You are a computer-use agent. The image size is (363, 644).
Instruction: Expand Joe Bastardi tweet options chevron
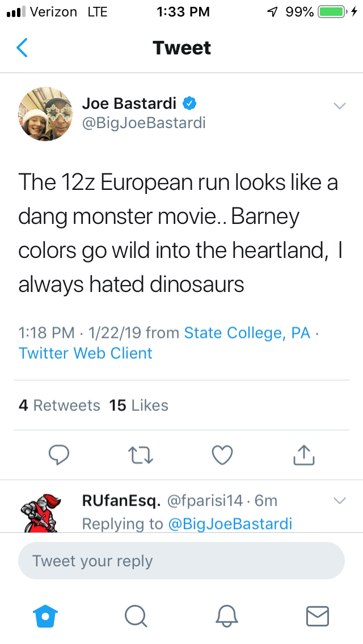[x=339, y=105]
